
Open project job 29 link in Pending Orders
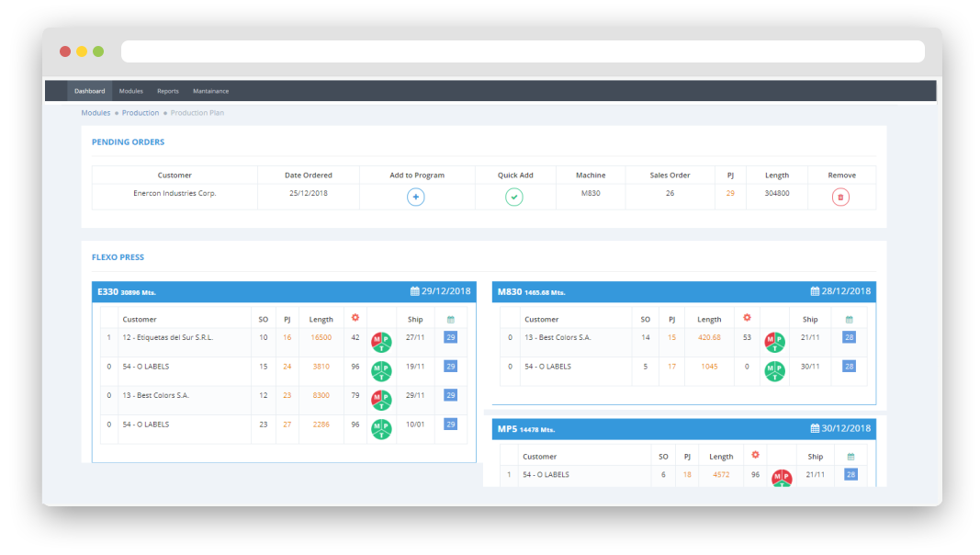pos(730,193)
